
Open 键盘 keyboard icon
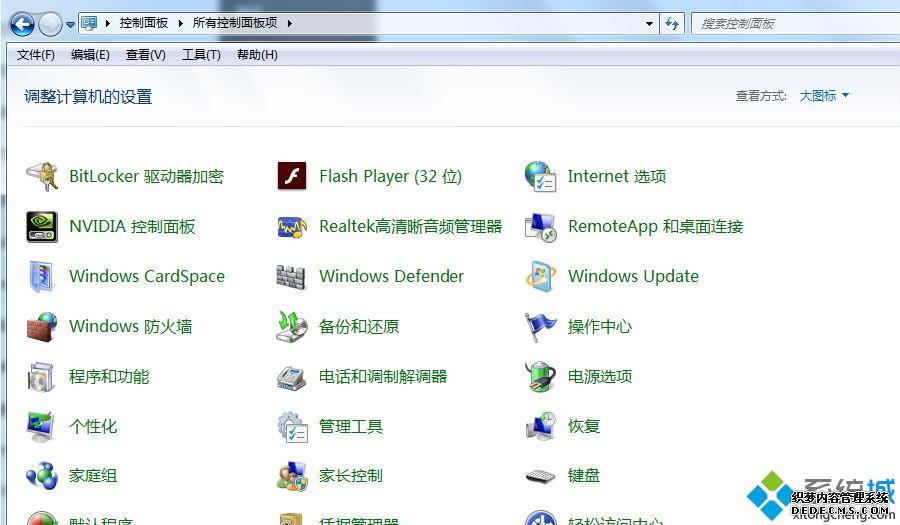click(540, 476)
